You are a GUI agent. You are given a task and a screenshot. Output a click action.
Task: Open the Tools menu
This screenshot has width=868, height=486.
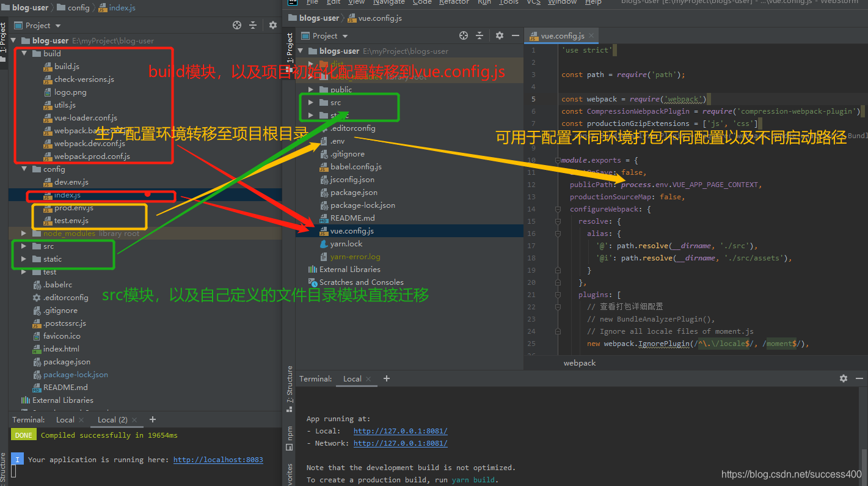[x=508, y=2]
